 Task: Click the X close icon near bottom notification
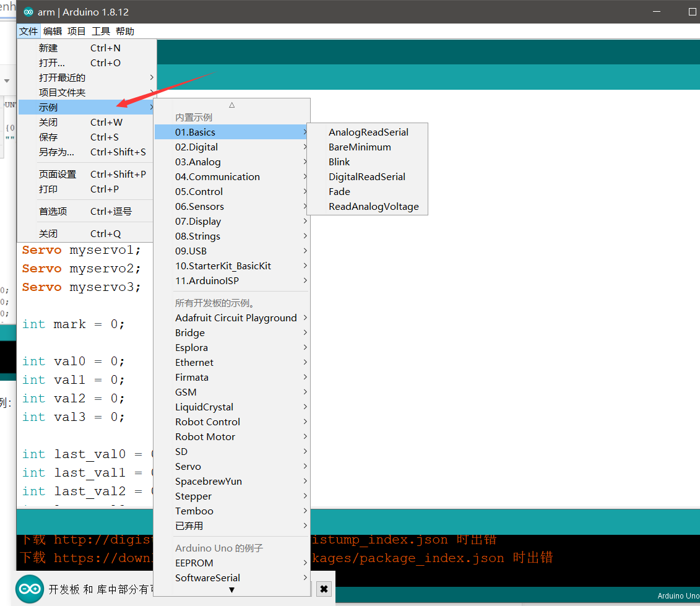324,589
